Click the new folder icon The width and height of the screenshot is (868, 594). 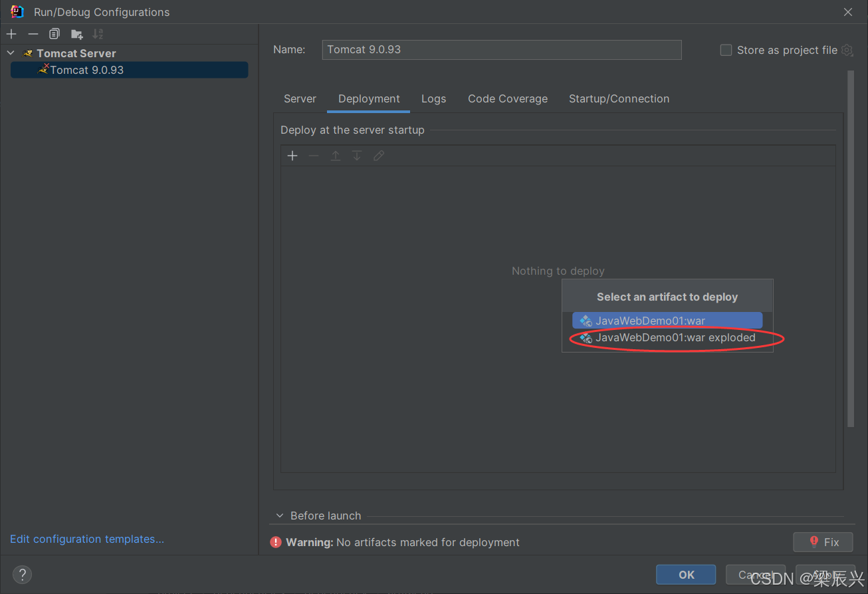click(77, 34)
